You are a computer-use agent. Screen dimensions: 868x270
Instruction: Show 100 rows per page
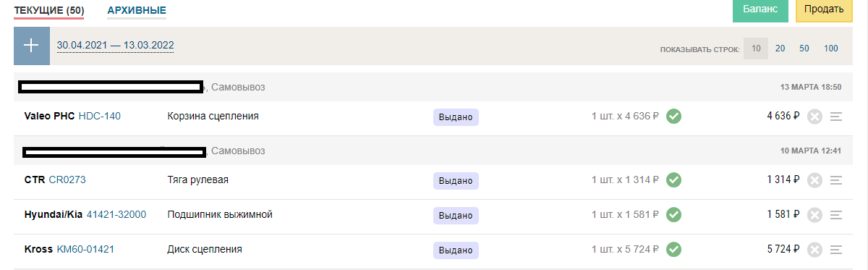(x=830, y=48)
